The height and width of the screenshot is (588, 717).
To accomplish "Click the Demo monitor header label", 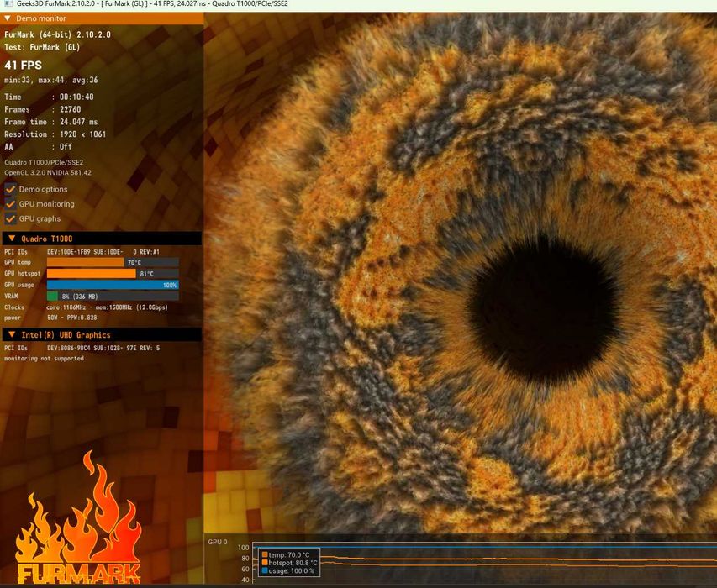I will [41, 18].
